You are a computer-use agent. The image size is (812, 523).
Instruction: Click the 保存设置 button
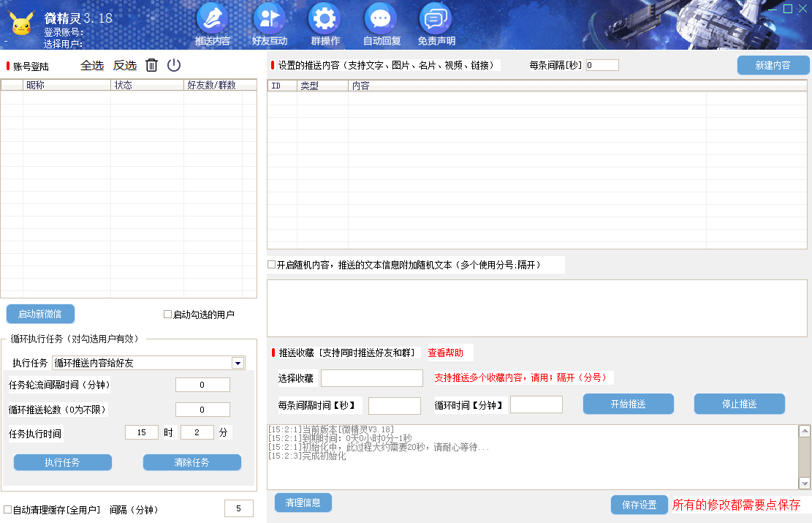point(640,504)
